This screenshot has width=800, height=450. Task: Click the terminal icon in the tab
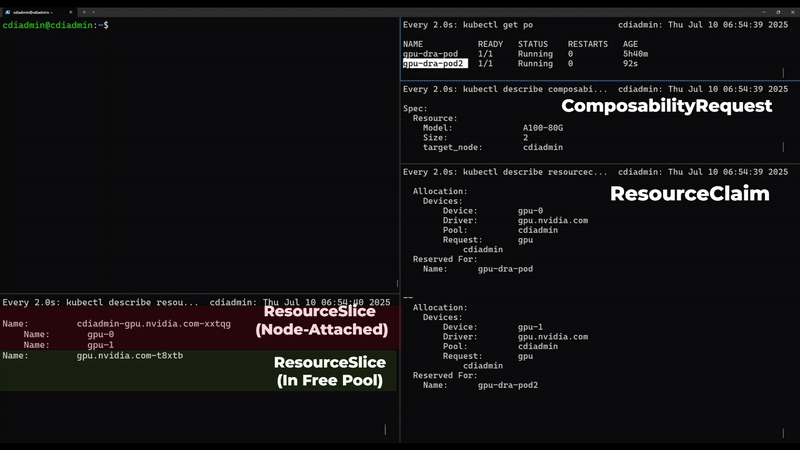pyautogui.click(x=7, y=9)
